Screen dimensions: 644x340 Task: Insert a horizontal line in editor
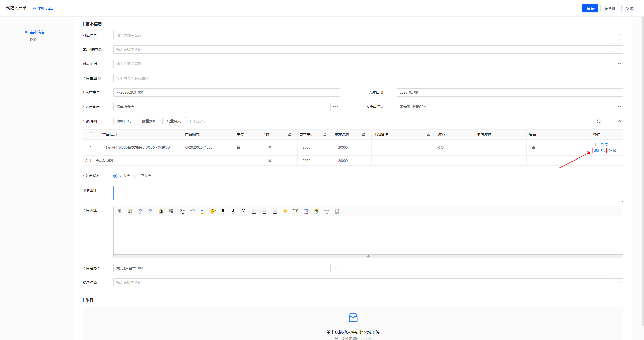[x=295, y=211]
